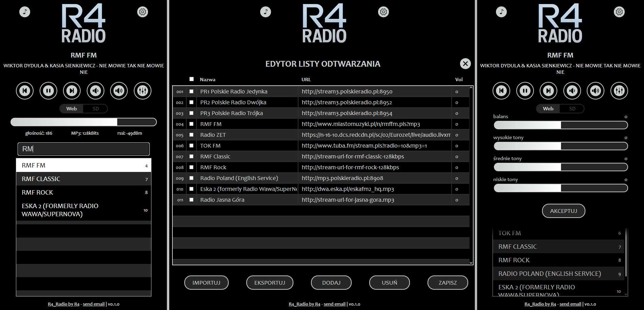
Task: Select RMF FM in left search results
Action: (84, 165)
